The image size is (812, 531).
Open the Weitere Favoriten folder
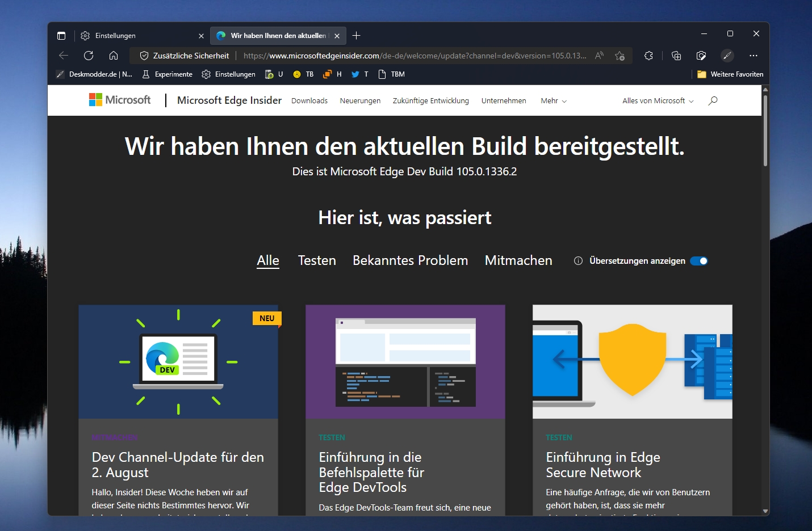730,74
